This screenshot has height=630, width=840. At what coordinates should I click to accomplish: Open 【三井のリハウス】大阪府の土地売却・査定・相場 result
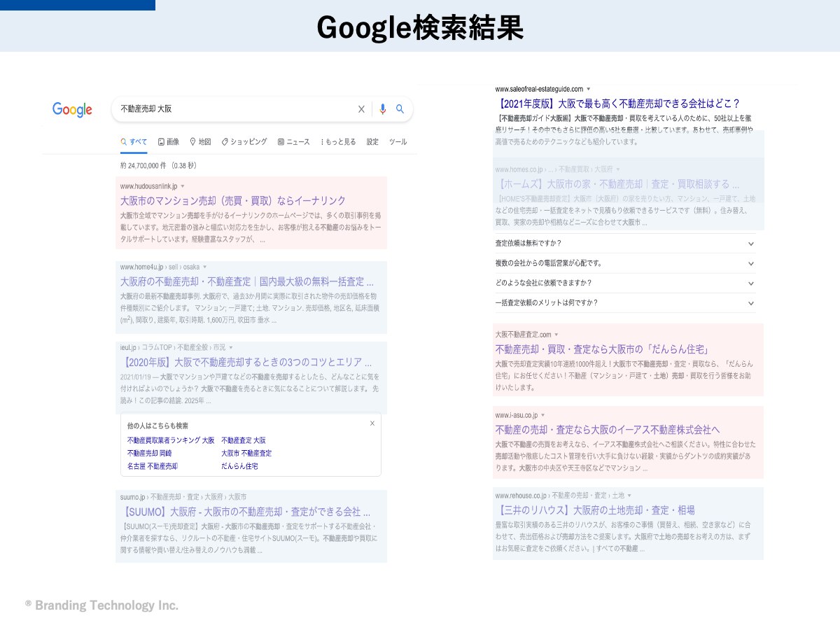595,510
